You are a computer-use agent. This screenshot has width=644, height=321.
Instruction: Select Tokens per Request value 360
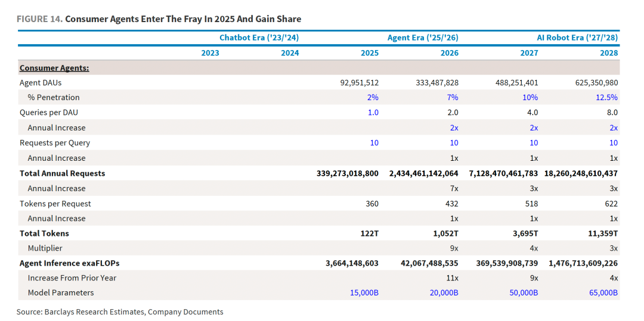(373, 203)
